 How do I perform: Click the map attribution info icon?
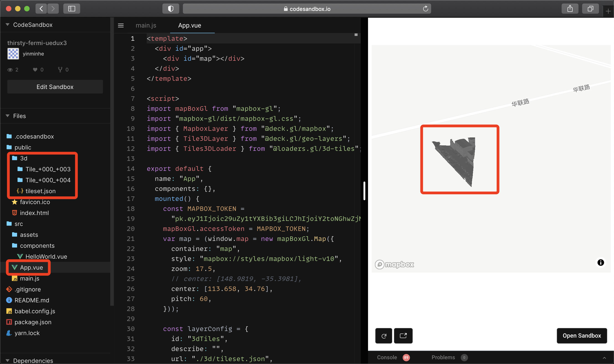[x=601, y=263]
